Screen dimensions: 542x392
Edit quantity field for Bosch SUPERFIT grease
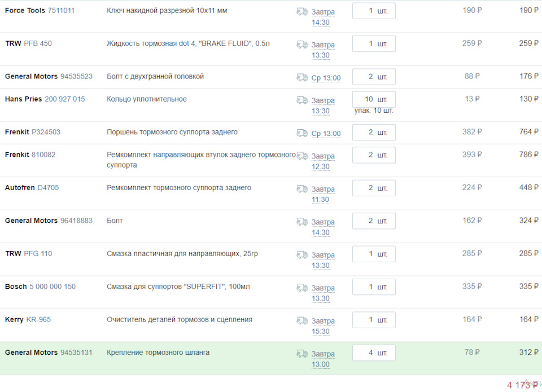coord(374,287)
